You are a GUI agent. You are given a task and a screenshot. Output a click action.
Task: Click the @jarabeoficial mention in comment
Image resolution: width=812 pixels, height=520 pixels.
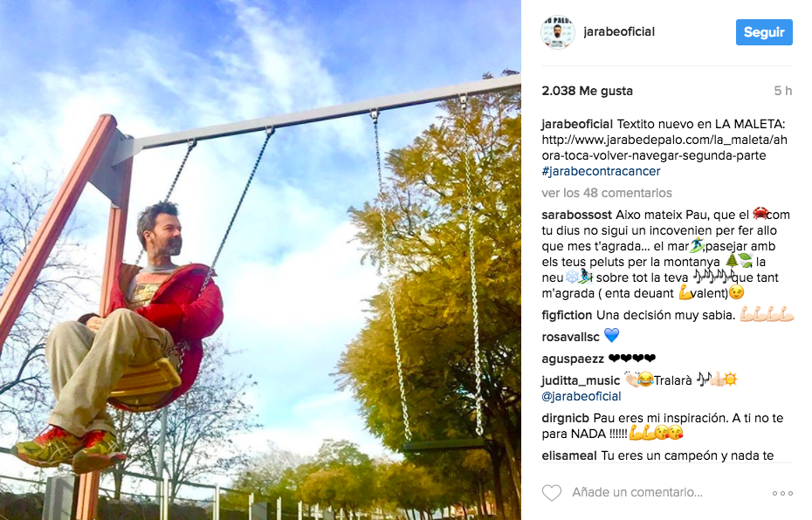click(x=581, y=396)
